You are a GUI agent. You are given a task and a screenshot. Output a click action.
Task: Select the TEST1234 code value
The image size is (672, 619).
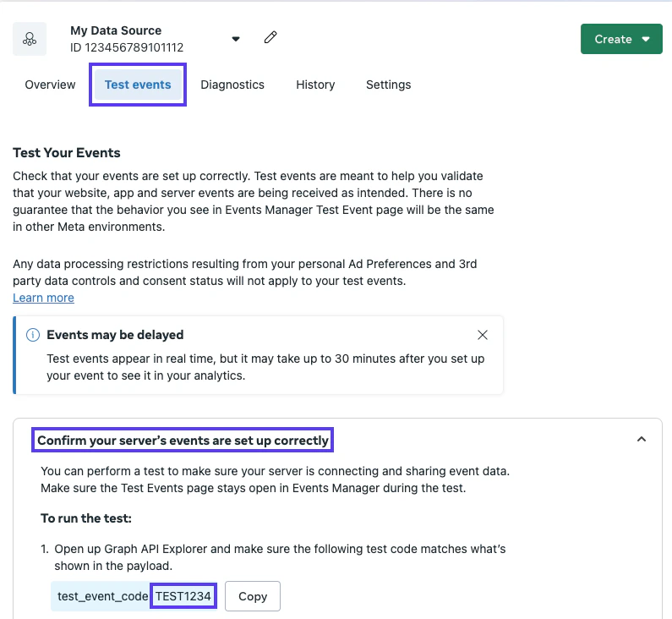183,596
